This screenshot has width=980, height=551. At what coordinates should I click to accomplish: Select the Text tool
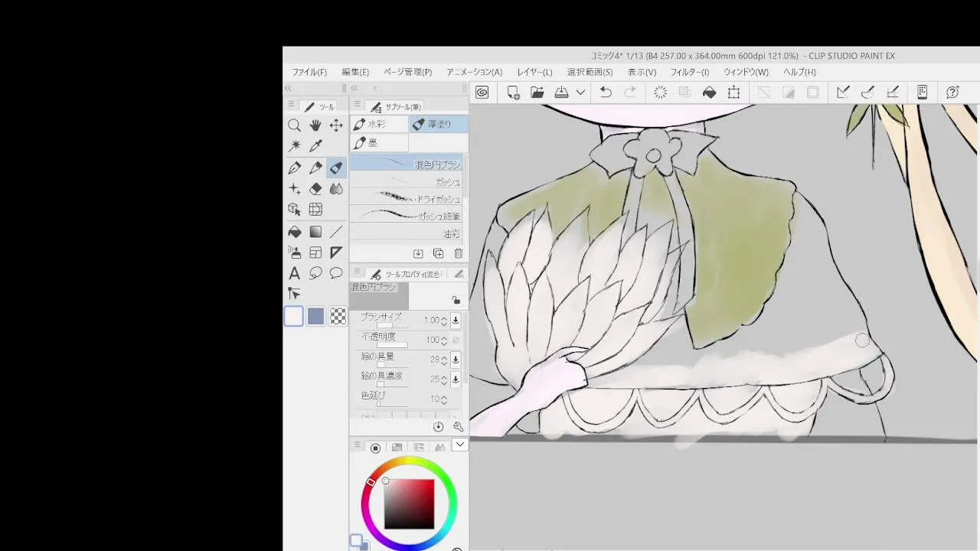294,273
